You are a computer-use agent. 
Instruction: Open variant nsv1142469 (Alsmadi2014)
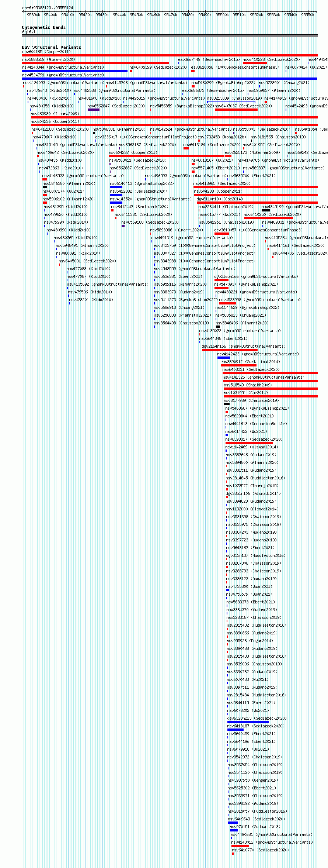pos(252,447)
